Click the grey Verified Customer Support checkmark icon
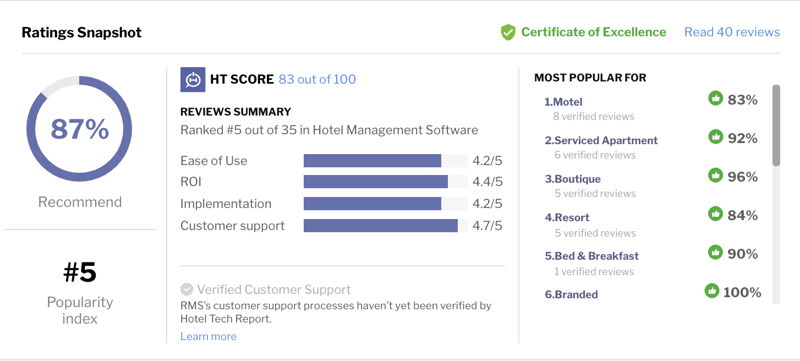 coord(187,289)
